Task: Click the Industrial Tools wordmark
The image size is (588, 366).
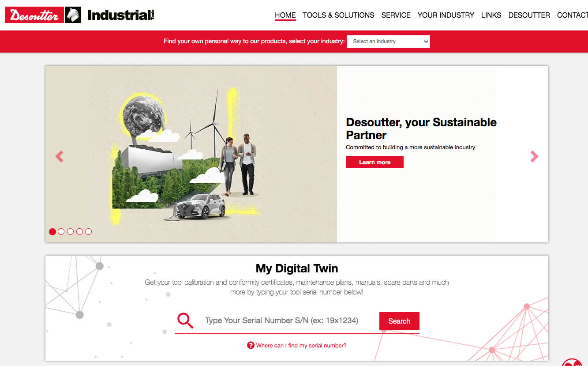Action: pos(121,15)
